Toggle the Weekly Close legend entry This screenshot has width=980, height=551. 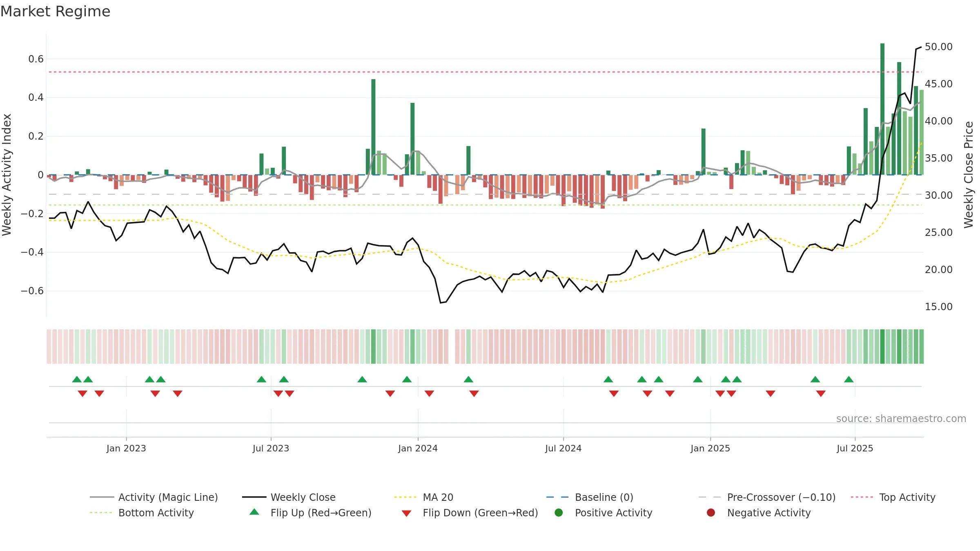pyautogui.click(x=289, y=497)
